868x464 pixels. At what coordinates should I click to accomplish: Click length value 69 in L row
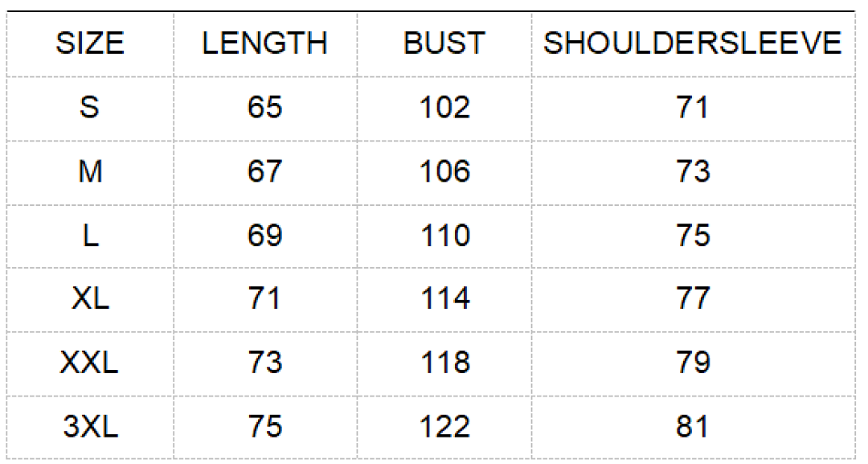point(264,235)
